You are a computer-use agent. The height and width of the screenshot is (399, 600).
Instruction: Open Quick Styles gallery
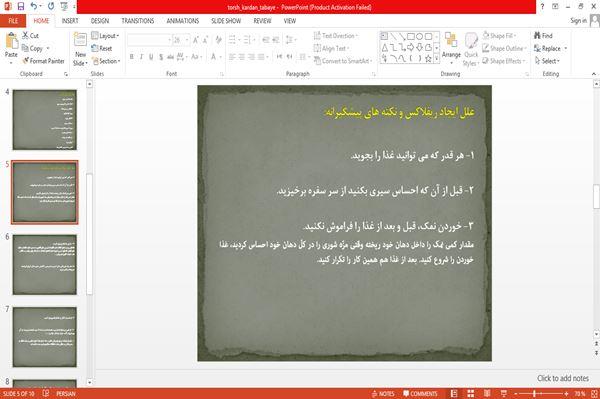(x=471, y=50)
